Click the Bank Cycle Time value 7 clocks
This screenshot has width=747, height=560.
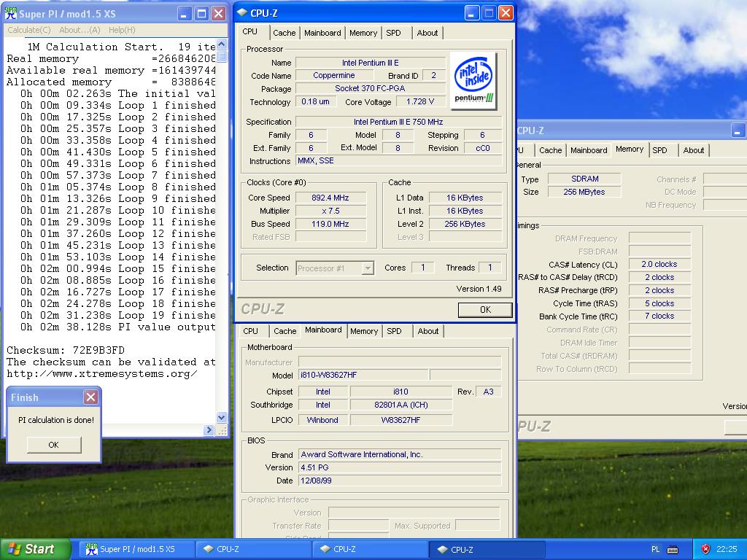point(659,316)
